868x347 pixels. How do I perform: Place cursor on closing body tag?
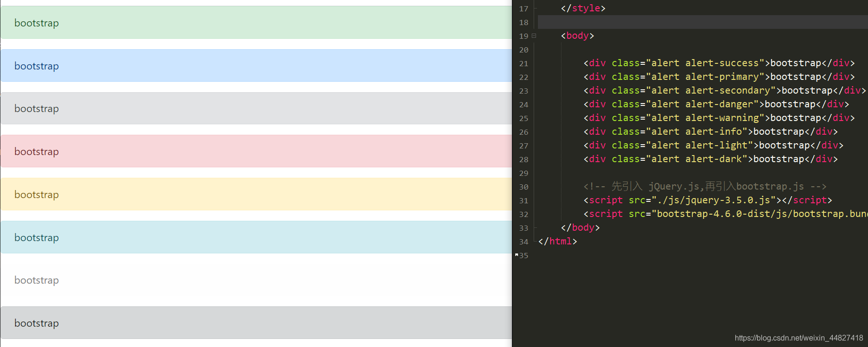click(580, 227)
